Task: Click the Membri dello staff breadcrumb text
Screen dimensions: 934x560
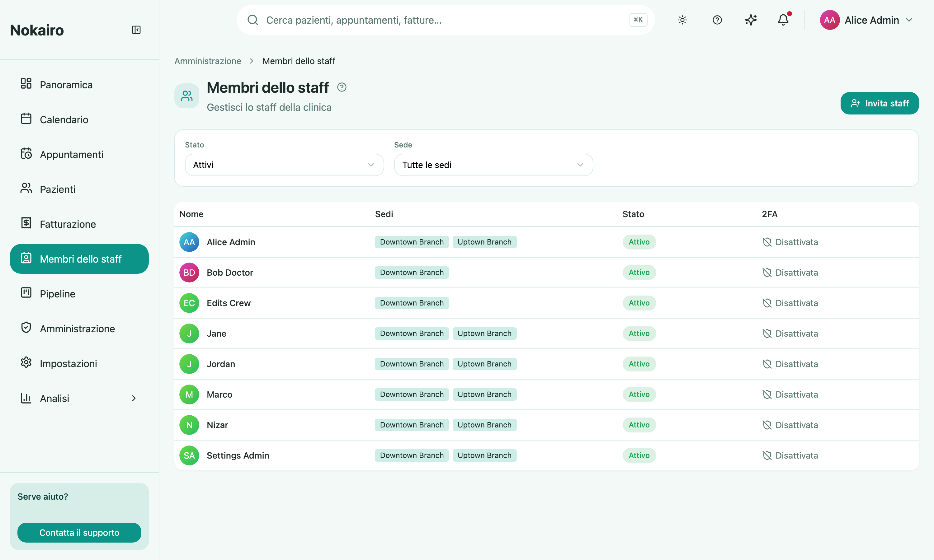Action: 299,61
